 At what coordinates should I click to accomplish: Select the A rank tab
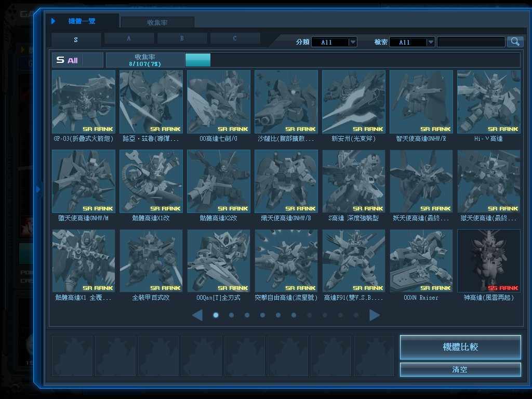click(x=129, y=38)
